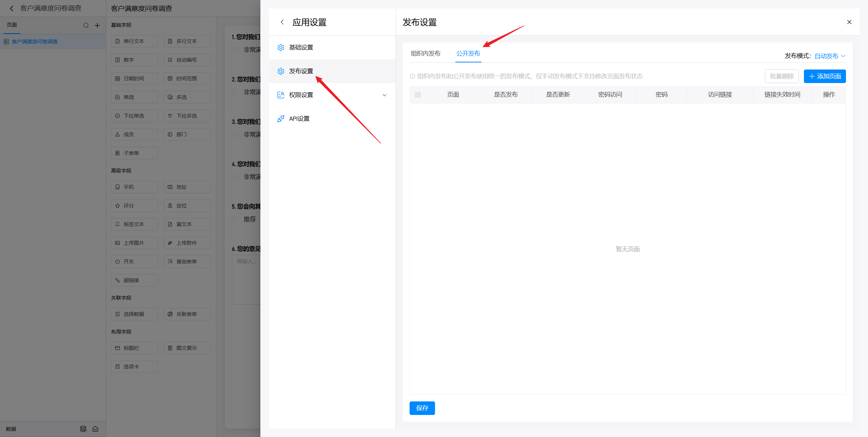Viewport: 868px width, 437px height.
Task: Click the database icon in 数据 bar
Action: coord(83,429)
